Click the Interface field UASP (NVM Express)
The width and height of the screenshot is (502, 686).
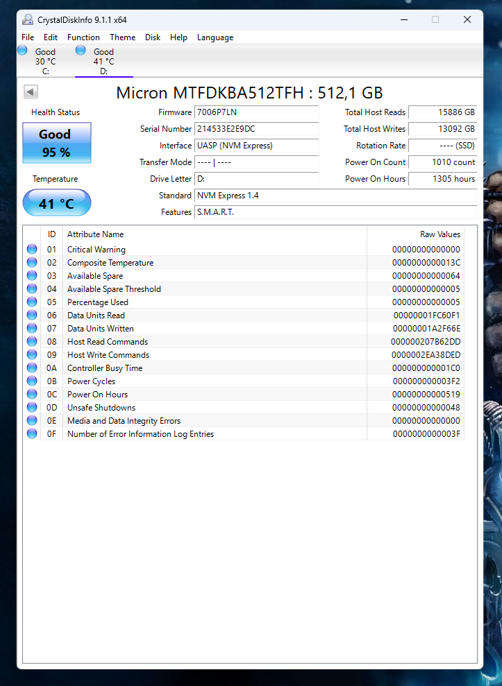(256, 145)
